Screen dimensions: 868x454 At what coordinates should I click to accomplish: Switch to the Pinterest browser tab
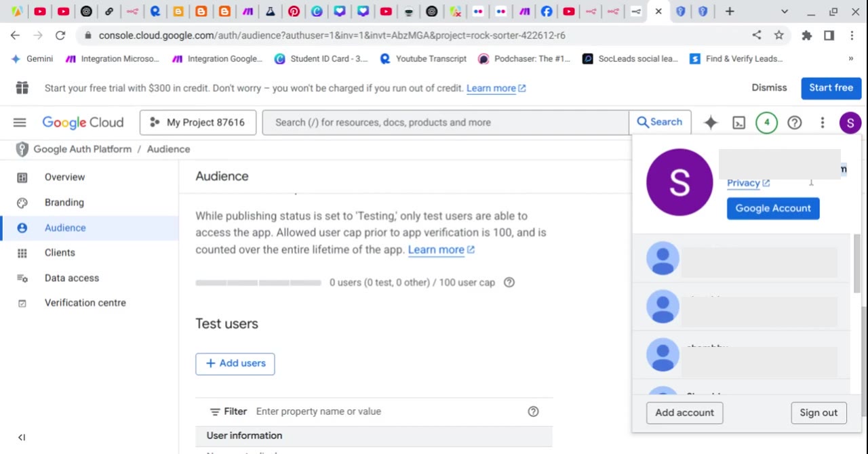click(x=294, y=12)
